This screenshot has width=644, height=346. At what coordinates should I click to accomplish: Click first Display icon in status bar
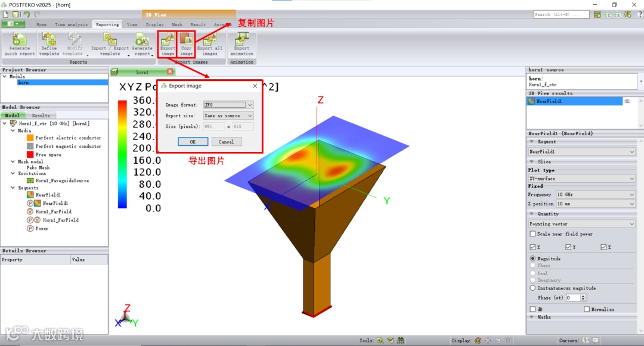point(478,340)
